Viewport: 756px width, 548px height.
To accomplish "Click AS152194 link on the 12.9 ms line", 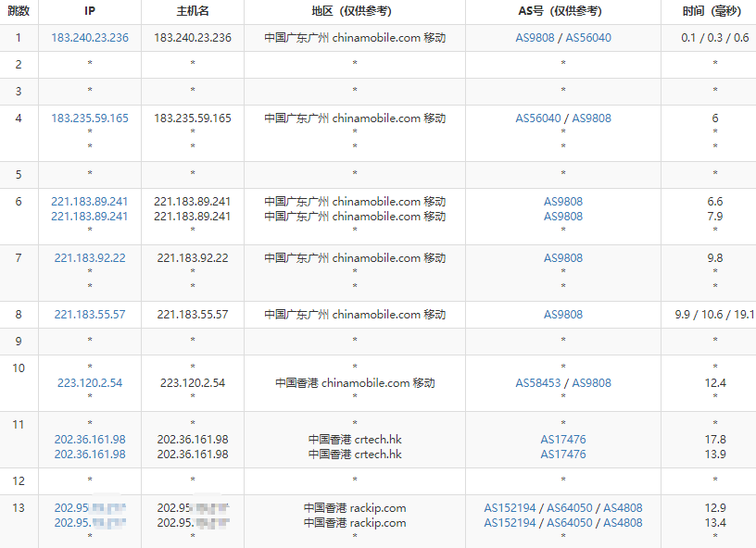I will (510, 507).
